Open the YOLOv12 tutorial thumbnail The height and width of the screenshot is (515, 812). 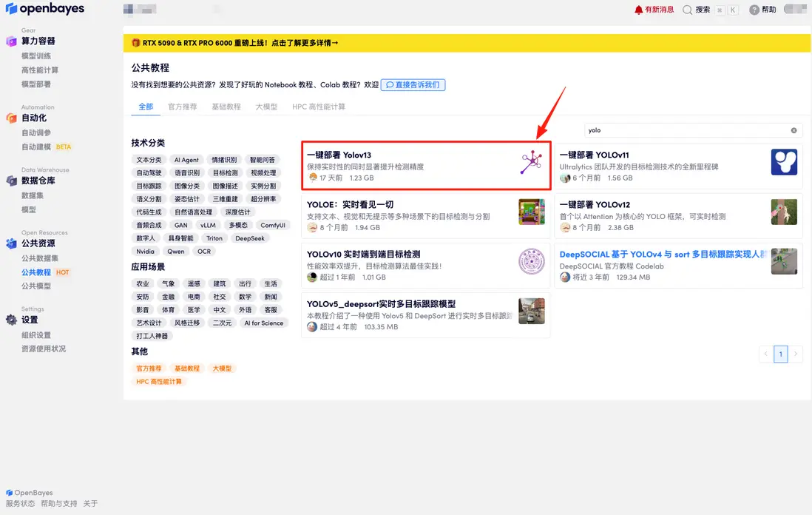pos(784,212)
